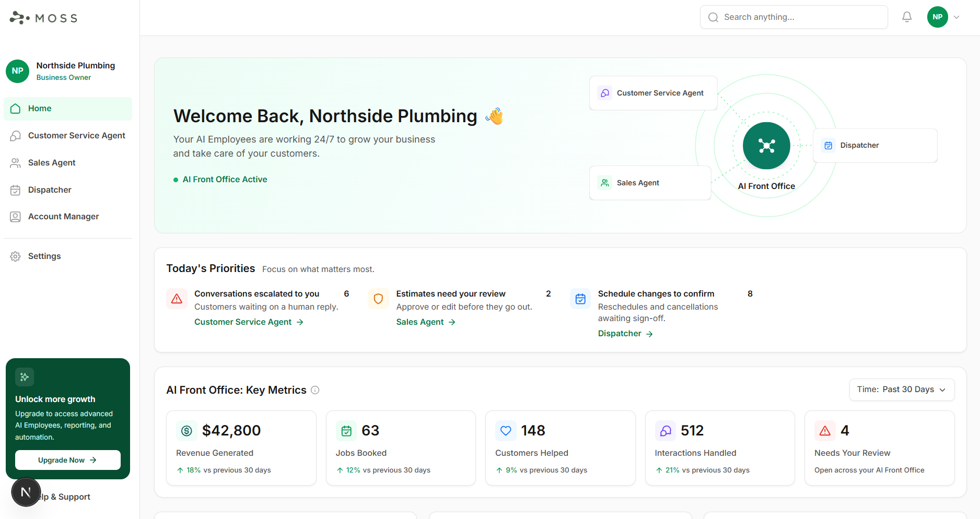Click the headset icon on the Interactions Handled card
This screenshot has height=519, width=980.
(x=666, y=431)
